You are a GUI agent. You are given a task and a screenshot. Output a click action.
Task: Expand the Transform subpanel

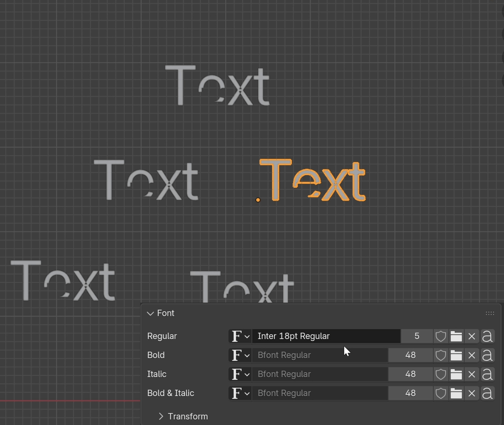tap(161, 416)
